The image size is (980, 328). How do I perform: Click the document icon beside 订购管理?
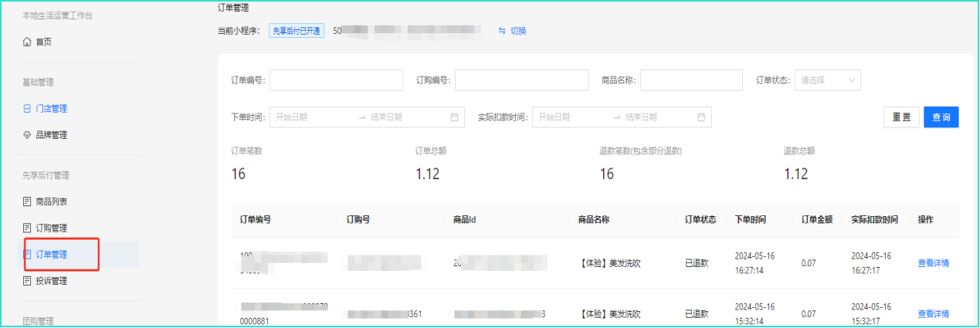27,228
